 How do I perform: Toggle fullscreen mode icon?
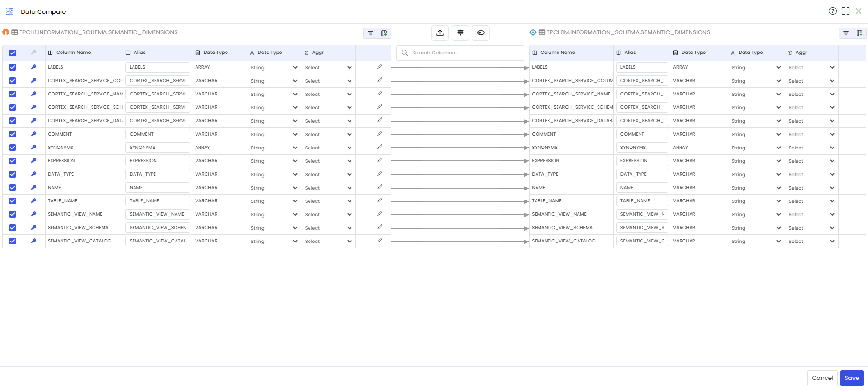click(846, 11)
